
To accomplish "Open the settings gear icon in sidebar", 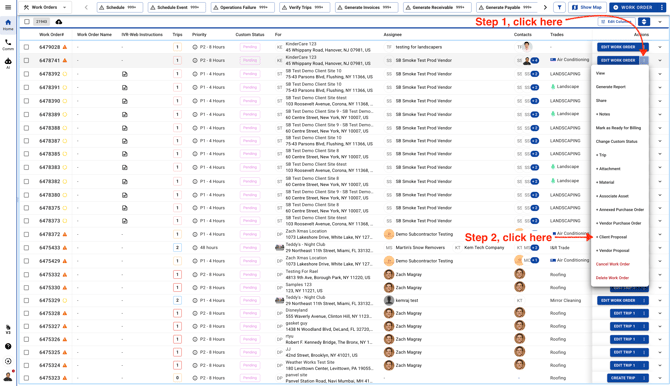I will 8,361.
